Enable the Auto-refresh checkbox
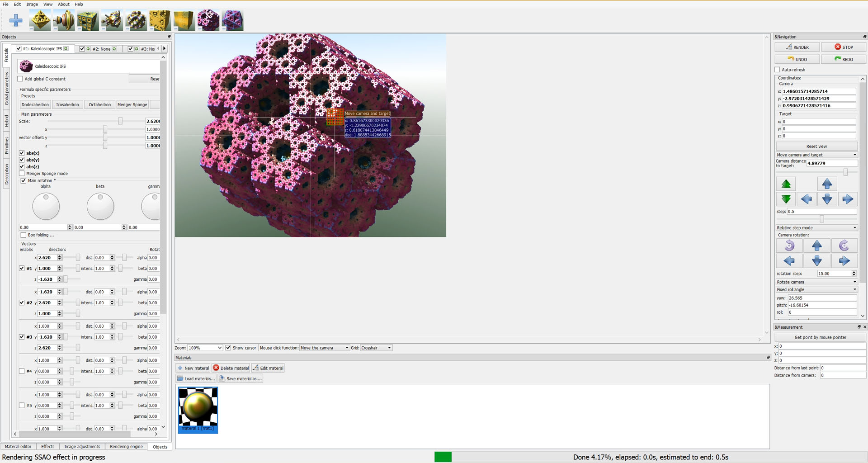This screenshot has width=868, height=463. (778, 70)
